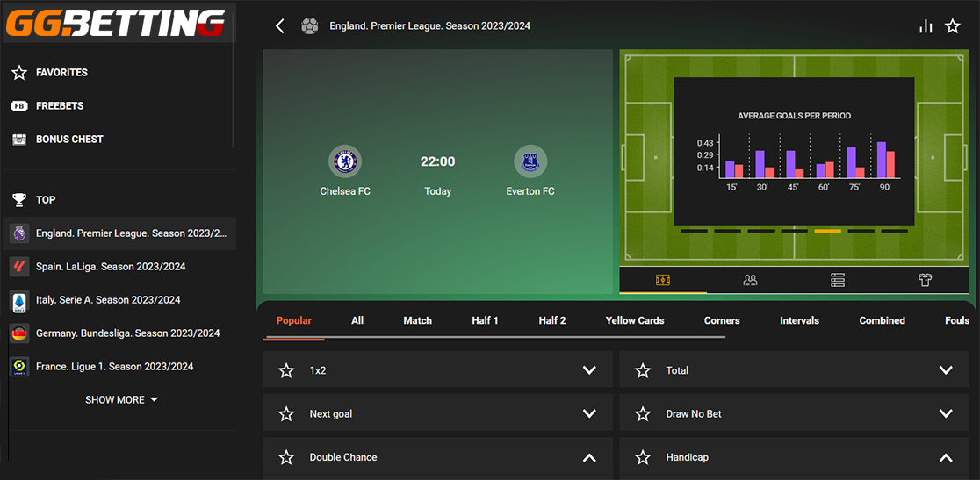Image resolution: width=980 pixels, height=480 pixels.
Task: Open statistics bar chart icon
Action: 926,25
